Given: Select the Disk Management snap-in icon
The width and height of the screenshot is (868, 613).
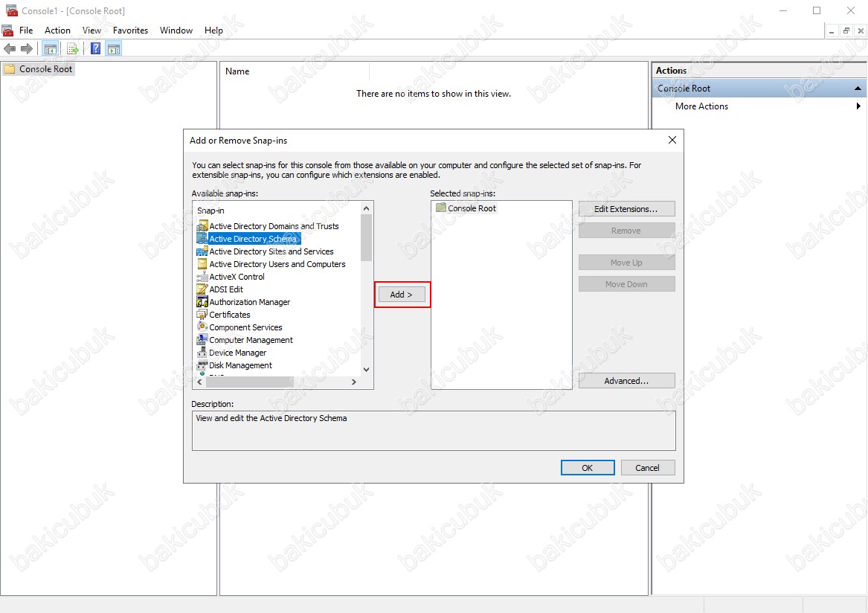Looking at the screenshot, I should pyautogui.click(x=202, y=365).
